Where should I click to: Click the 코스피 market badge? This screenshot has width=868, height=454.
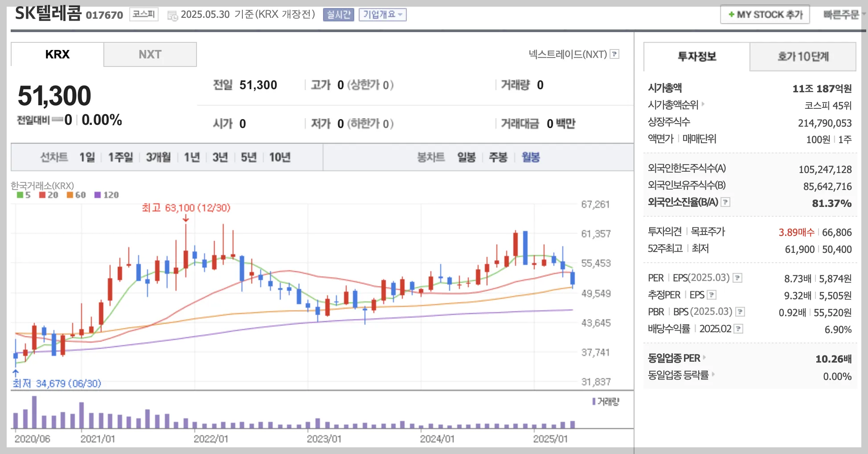click(x=144, y=14)
